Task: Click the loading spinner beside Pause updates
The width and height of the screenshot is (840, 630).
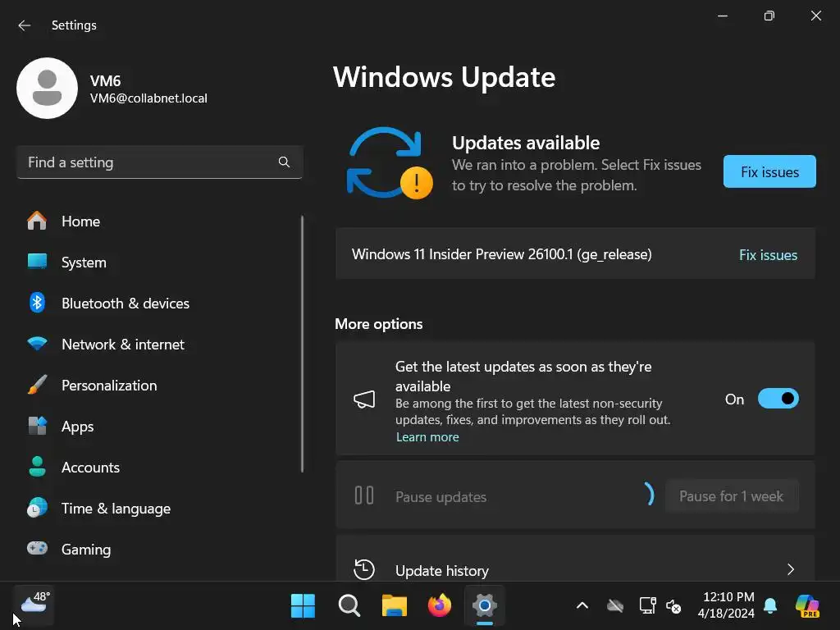Action: 649,495
